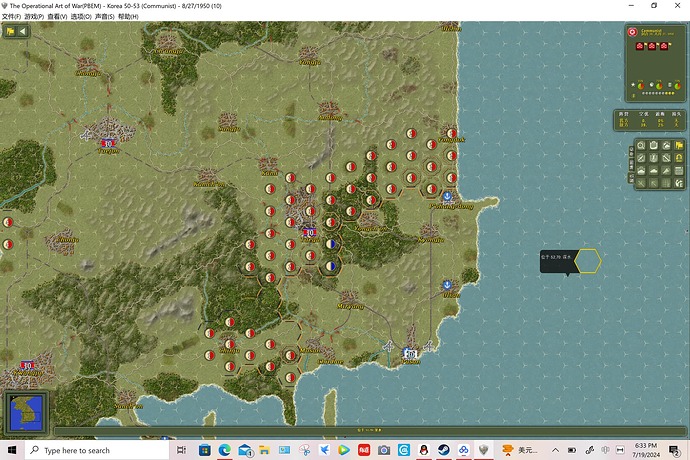Click the route 10 shield marker near Taejon

[x=106, y=144]
